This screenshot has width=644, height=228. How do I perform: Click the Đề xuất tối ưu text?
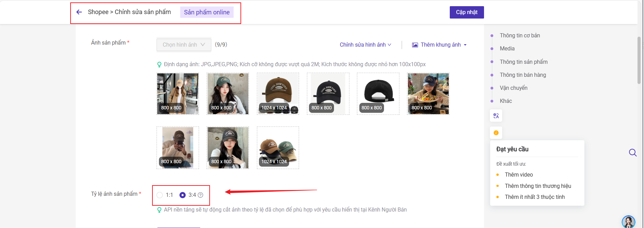click(511, 164)
